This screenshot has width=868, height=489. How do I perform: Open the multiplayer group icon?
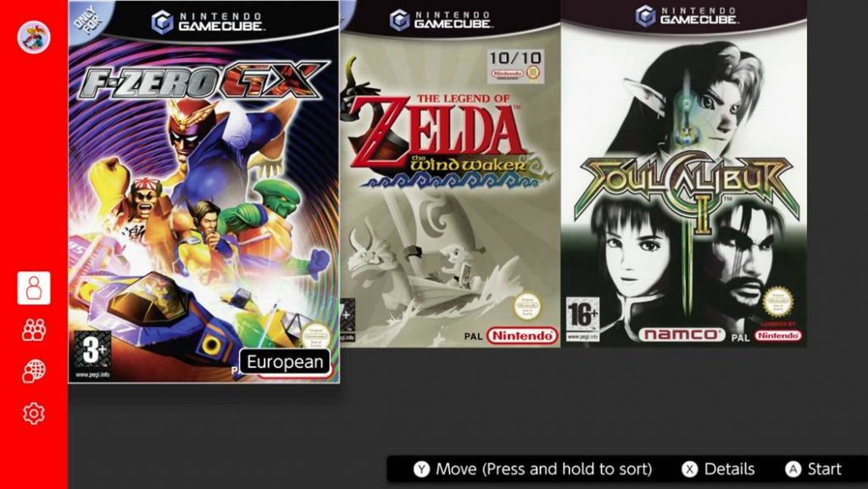pyautogui.click(x=34, y=330)
